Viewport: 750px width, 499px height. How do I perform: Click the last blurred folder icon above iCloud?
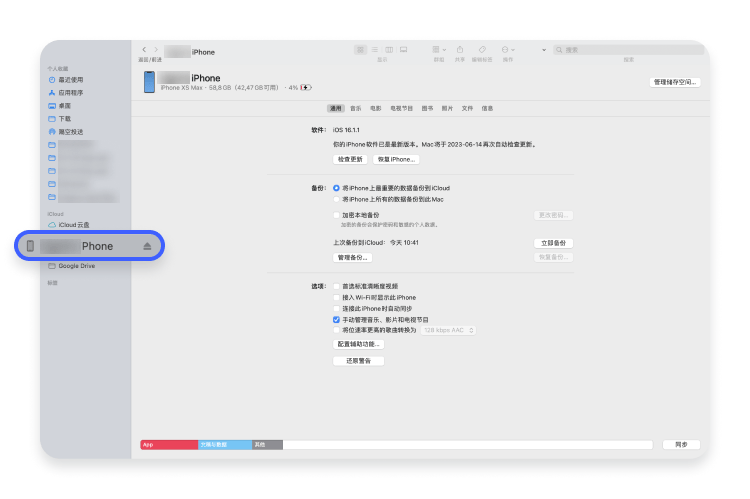52,197
